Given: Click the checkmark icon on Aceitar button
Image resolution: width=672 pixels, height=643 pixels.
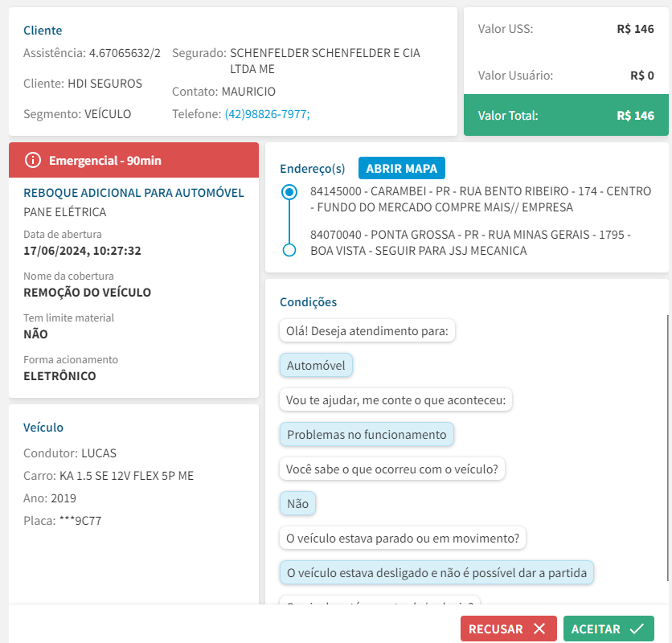Looking at the screenshot, I should pos(637,629).
